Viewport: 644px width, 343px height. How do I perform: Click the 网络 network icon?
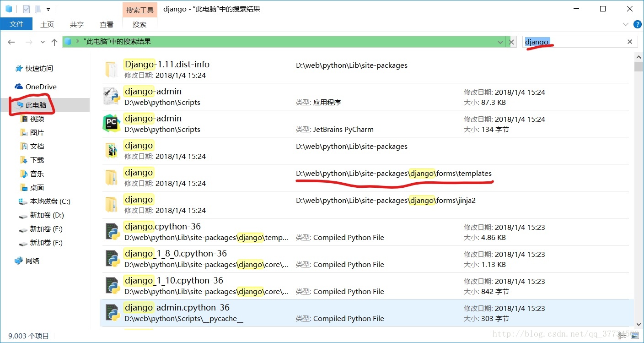(x=19, y=261)
